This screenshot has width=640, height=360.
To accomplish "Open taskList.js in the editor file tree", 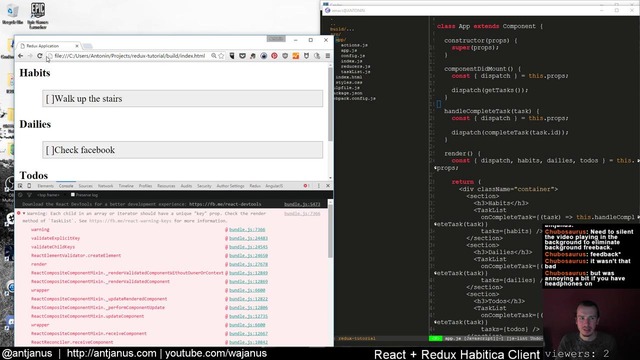I will pos(355,72).
